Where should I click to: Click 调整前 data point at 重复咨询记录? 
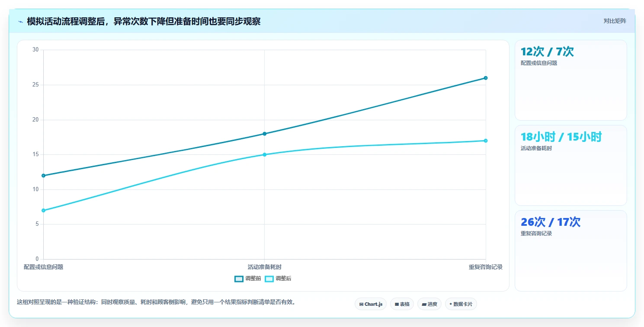tap(486, 78)
